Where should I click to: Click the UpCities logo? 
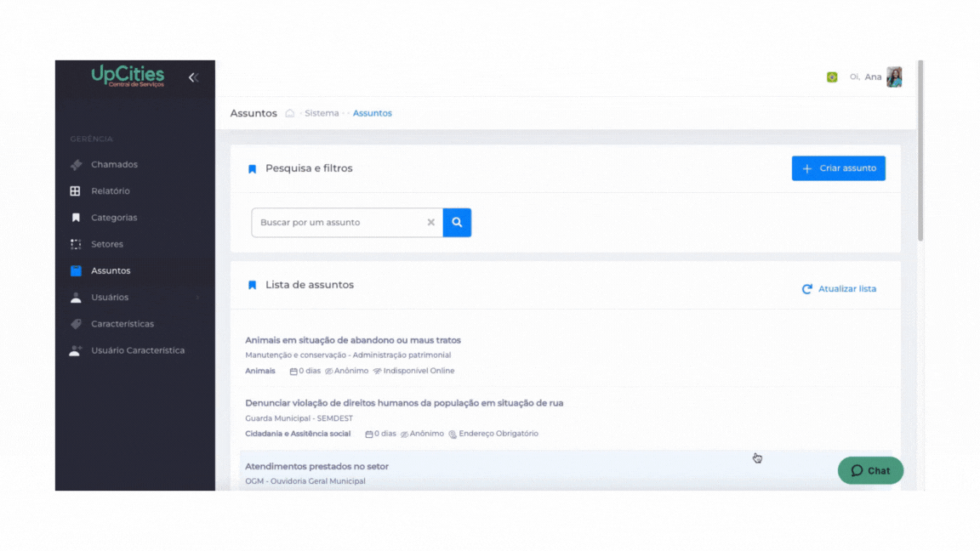pos(128,77)
